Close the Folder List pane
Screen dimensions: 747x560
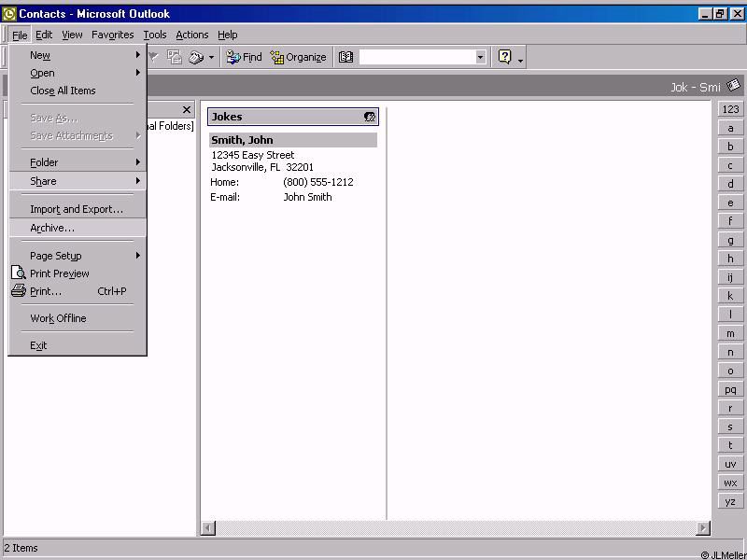tap(187, 109)
